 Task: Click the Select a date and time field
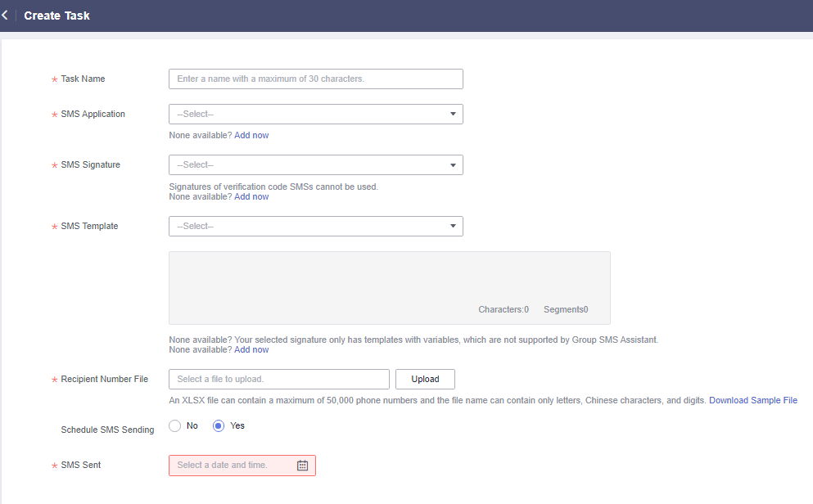[x=242, y=466]
